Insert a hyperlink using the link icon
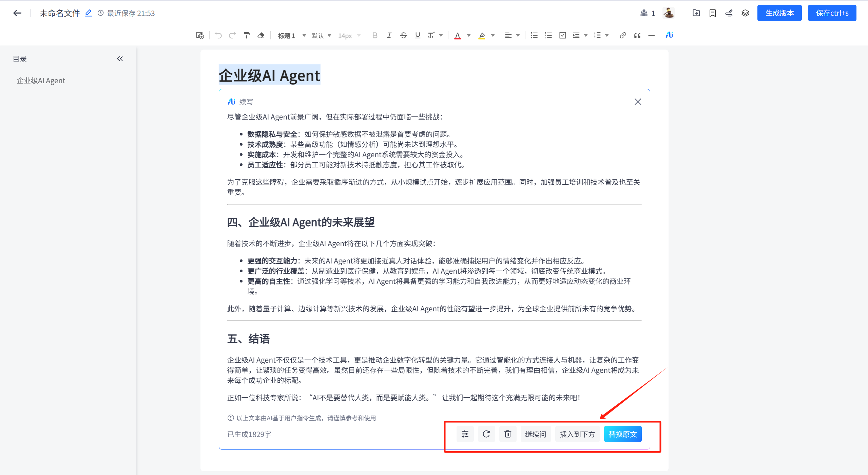Image resolution: width=868 pixels, height=475 pixels. pyautogui.click(x=623, y=35)
